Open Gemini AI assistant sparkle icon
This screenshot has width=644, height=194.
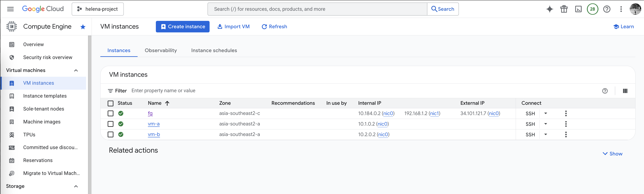click(x=549, y=9)
